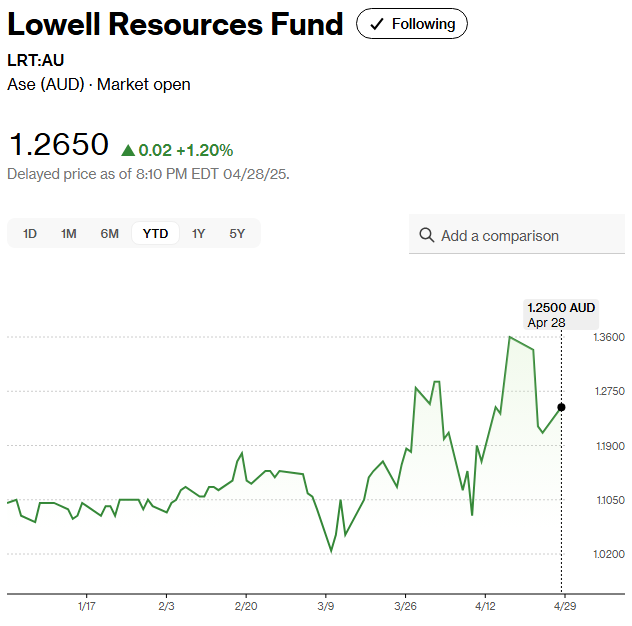Screen dimensions: 632x626
Task: Click the 2/3 date label on axis
Action: pos(166,606)
